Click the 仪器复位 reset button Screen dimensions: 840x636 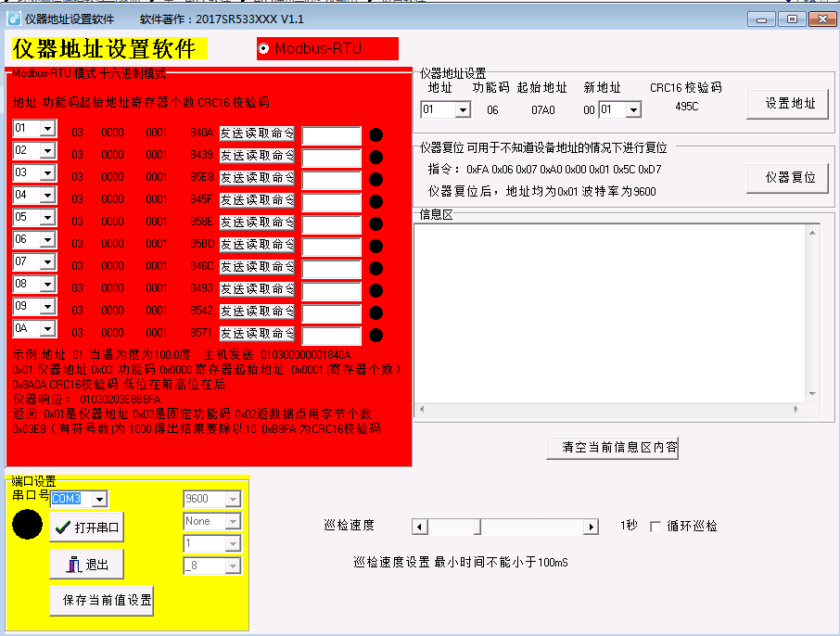tap(787, 177)
